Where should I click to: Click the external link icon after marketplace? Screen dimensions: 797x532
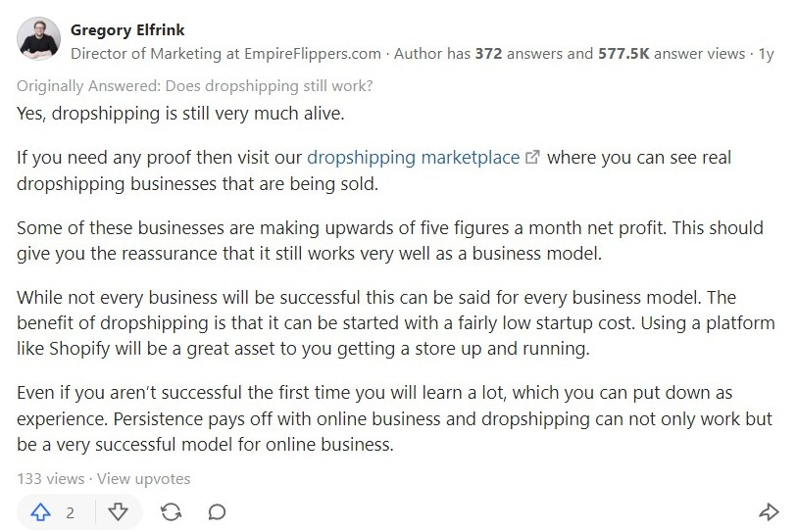[532, 157]
